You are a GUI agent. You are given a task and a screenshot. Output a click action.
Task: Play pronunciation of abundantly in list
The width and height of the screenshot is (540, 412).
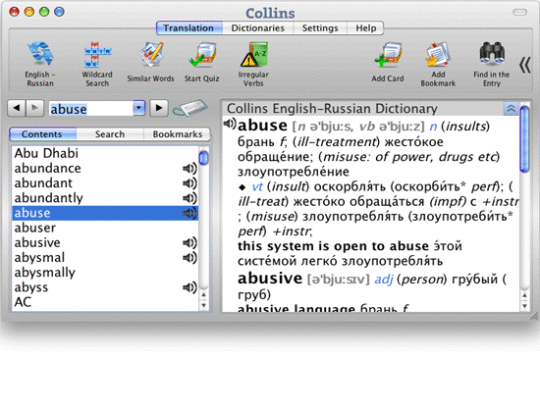tap(189, 198)
